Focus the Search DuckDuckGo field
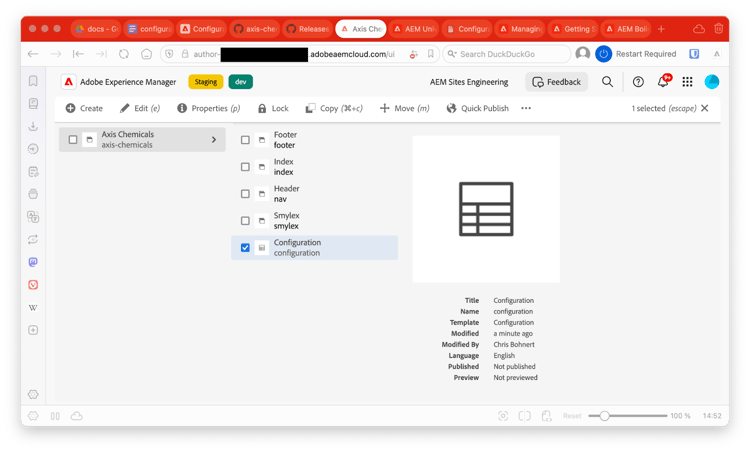This screenshot has width=750, height=452. [507, 54]
